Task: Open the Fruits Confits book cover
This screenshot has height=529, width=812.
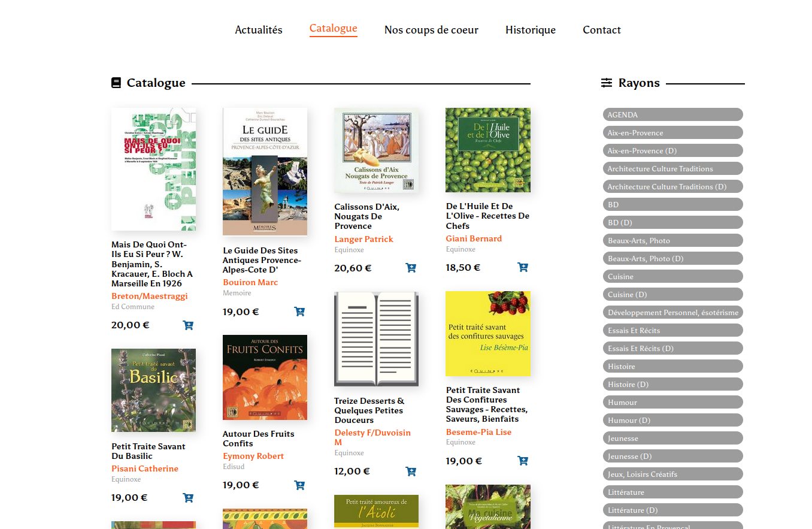Action: (x=265, y=377)
